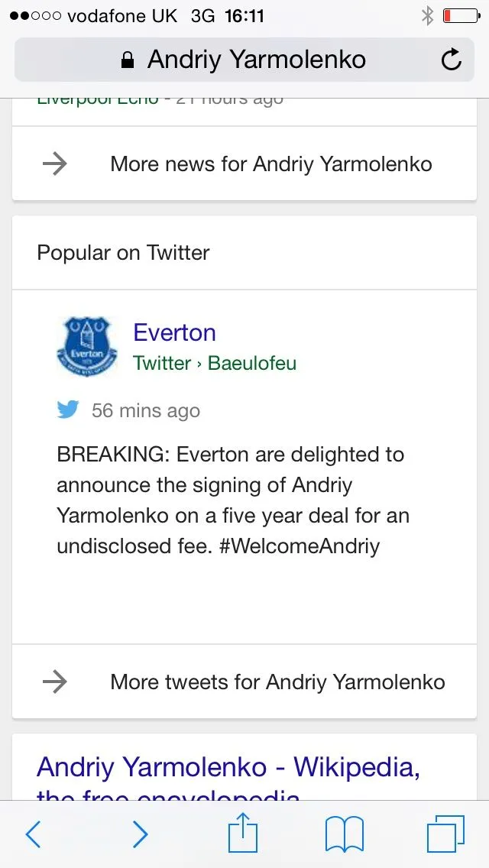
Task: Open the Andriy Yarmolenko Wikipedia result
Action: pyautogui.click(x=228, y=768)
